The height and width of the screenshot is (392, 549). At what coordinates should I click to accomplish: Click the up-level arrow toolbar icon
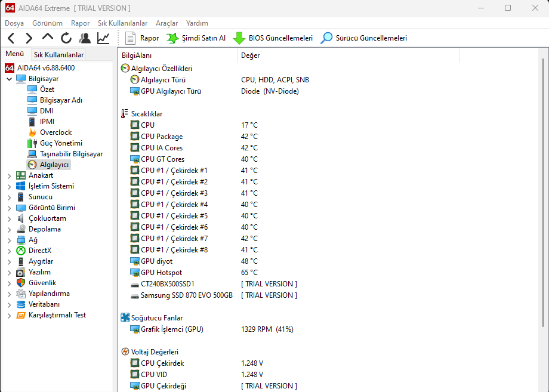pos(48,37)
